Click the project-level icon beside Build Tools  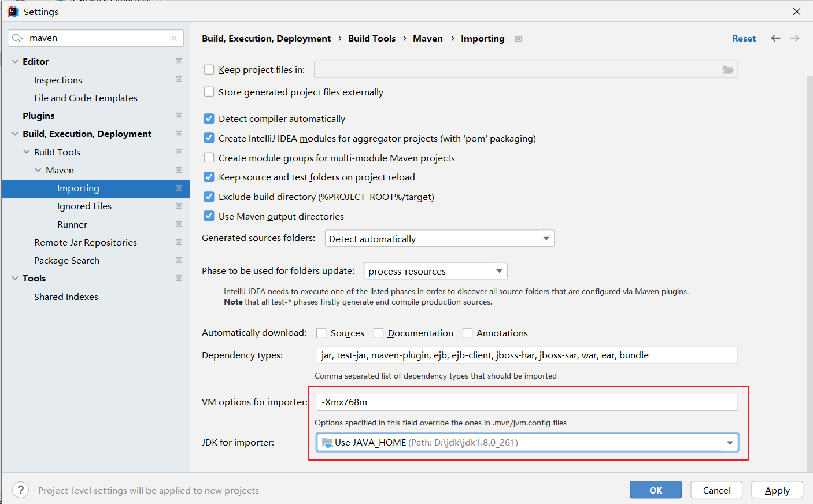(179, 152)
